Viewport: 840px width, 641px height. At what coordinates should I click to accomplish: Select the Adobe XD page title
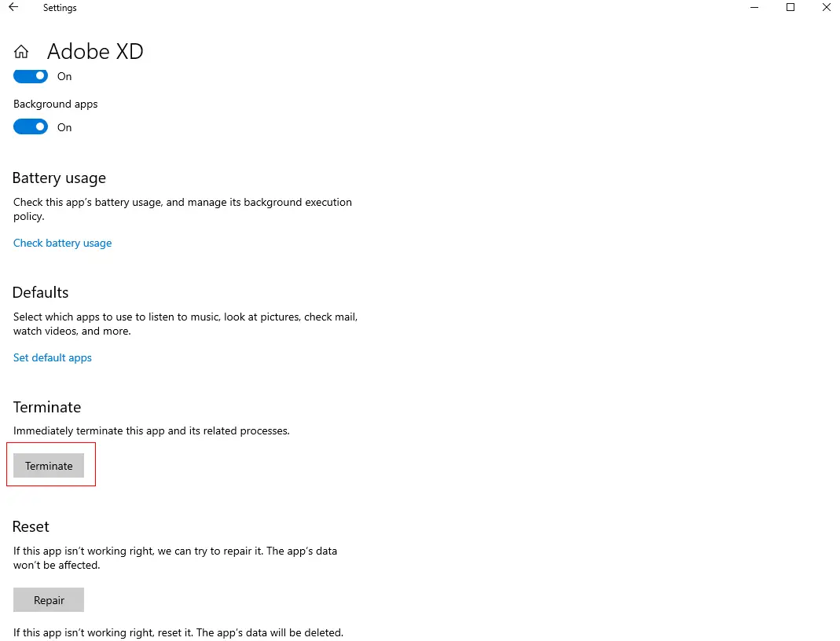coord(95,51)
